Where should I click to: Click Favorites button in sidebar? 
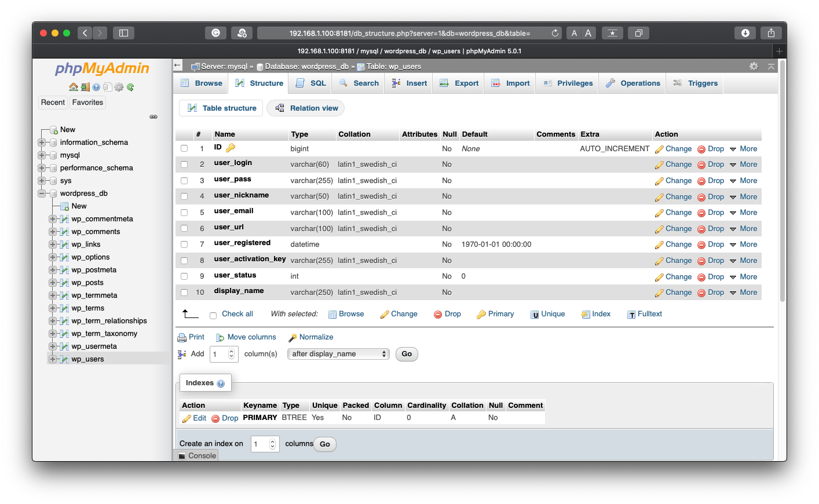pyautogui.click(x=87, y=103)
